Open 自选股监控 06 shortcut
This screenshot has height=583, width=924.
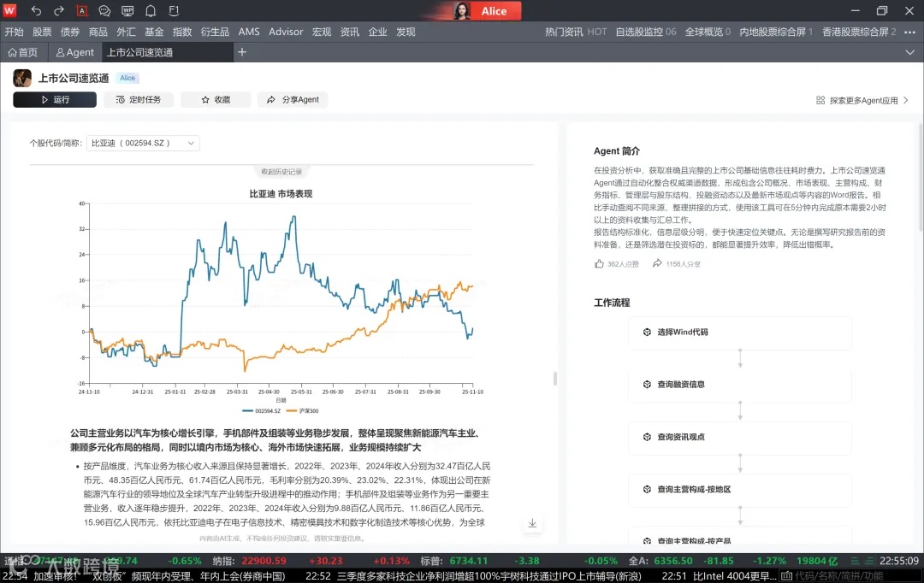pyautogui.click(x=646, y=32)
